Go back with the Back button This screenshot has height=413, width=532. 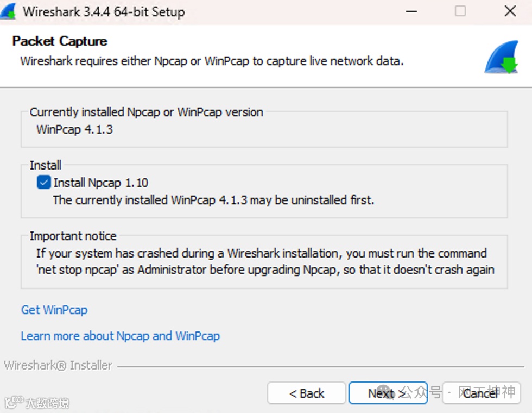pos(306,393)
